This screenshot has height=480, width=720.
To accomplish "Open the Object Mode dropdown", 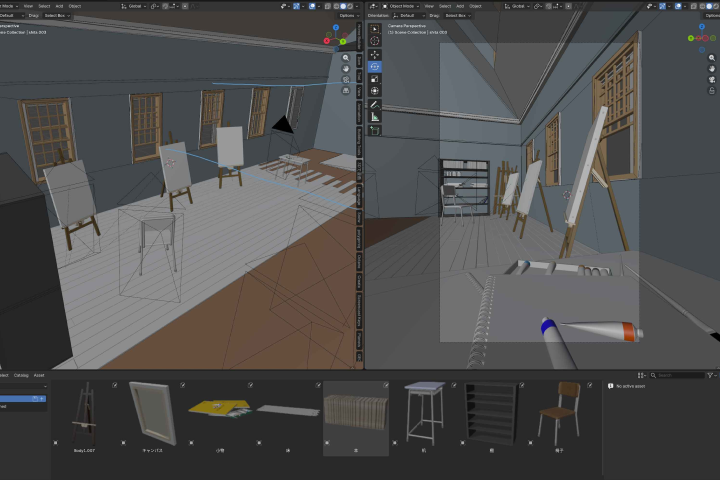I will pos(401,6).
